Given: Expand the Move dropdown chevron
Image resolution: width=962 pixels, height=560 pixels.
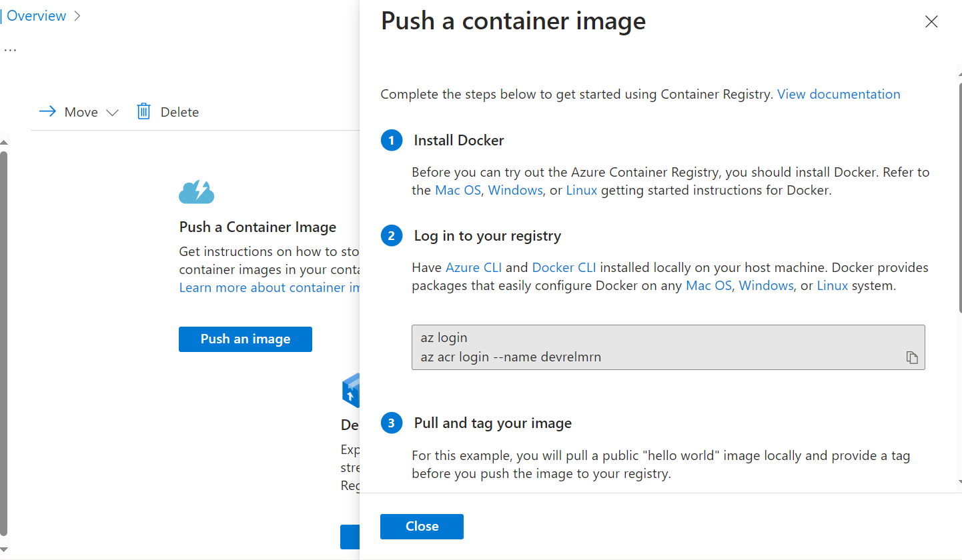Looking at the screenshot, I should coord(112,113).
